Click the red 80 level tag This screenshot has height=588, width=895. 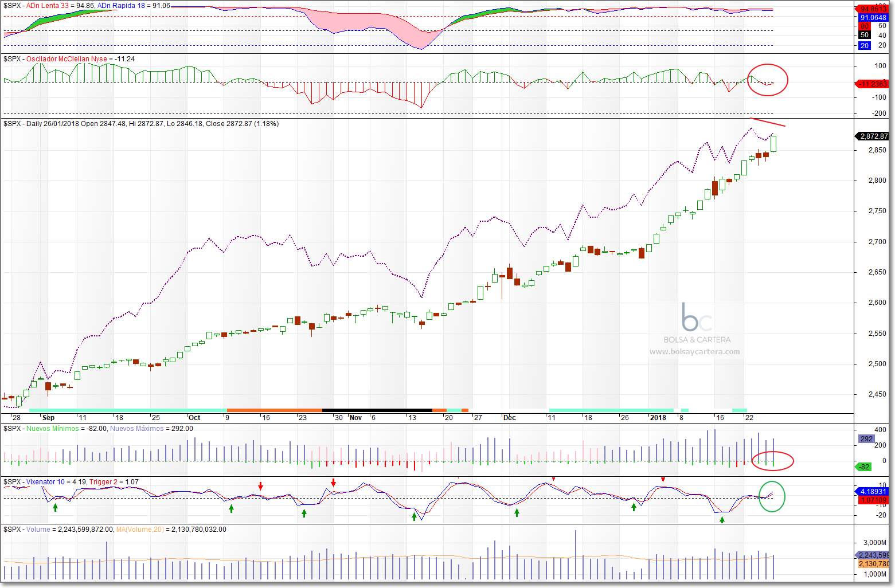[865, 26]
